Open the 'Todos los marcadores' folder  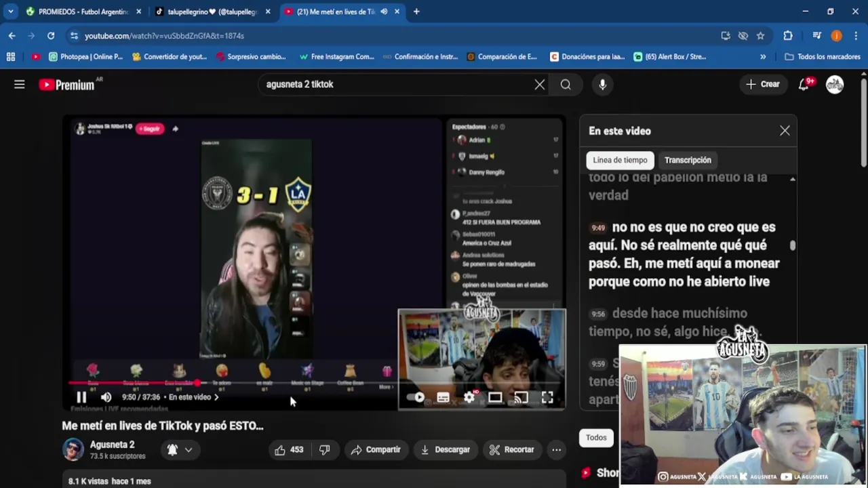point(823,57)
